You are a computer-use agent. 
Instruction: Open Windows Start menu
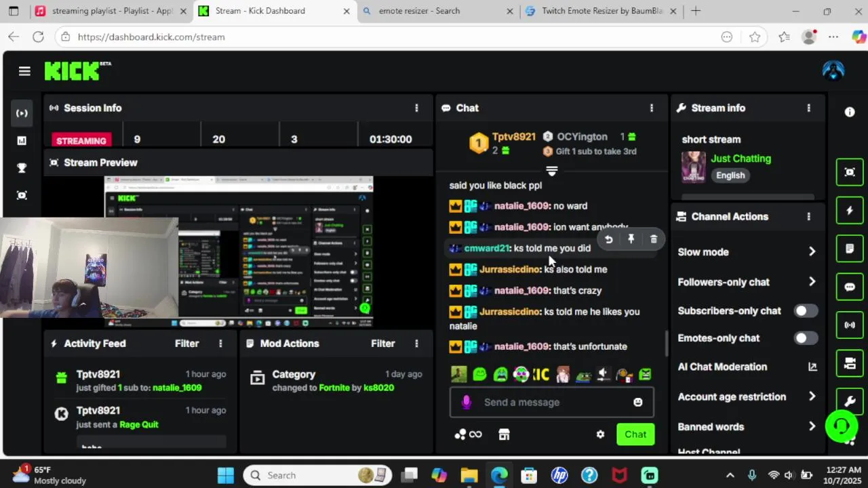[x=225, y=475]
